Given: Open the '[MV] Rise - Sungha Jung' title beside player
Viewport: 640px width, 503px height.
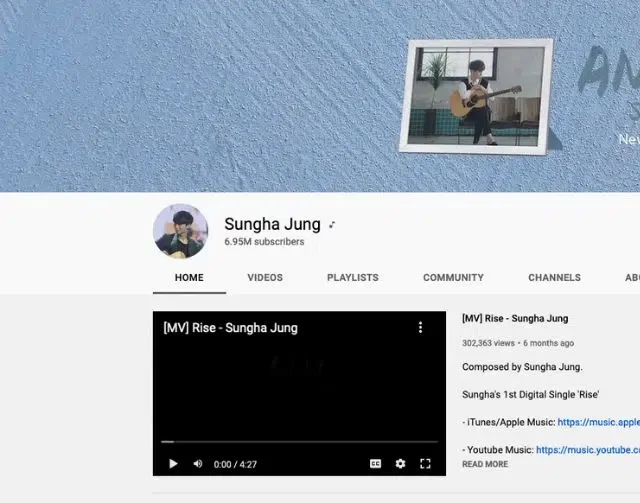Looking at the screenshot, I should click(x=515, y=318).
